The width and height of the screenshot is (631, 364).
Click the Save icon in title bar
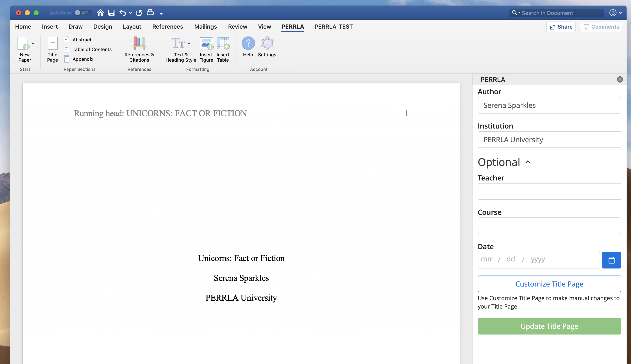111,13
